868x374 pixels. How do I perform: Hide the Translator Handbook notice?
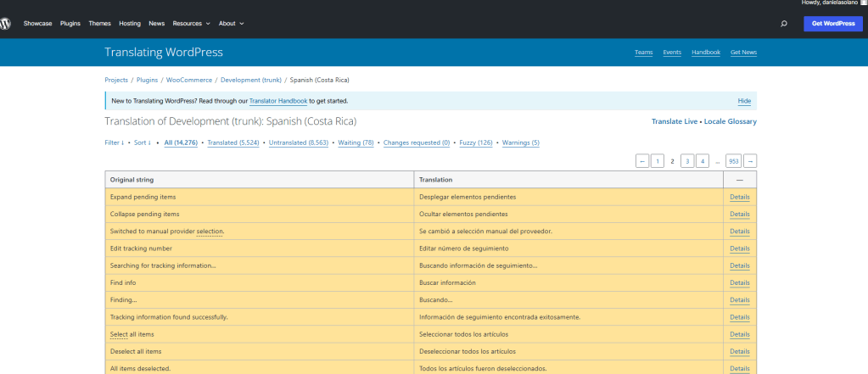(x=744, y=101)
